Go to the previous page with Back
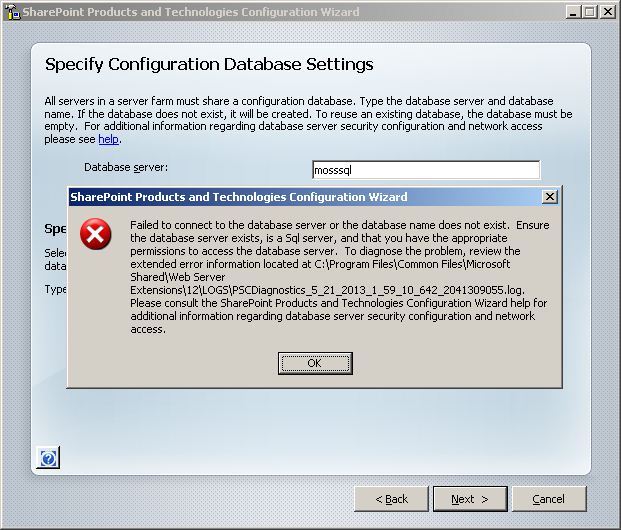This screenshot has height=530, width=621. (x=391, y=499)
